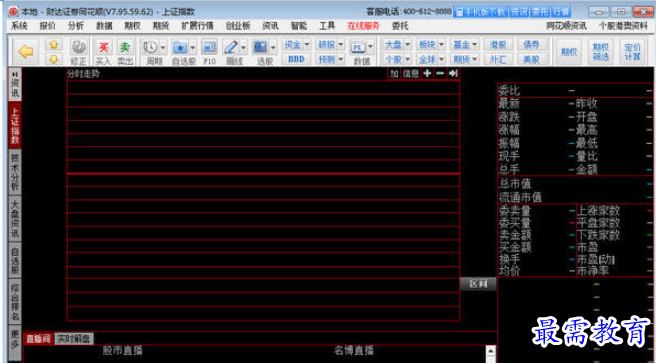Open the 报价 menu

click(47, 26)
